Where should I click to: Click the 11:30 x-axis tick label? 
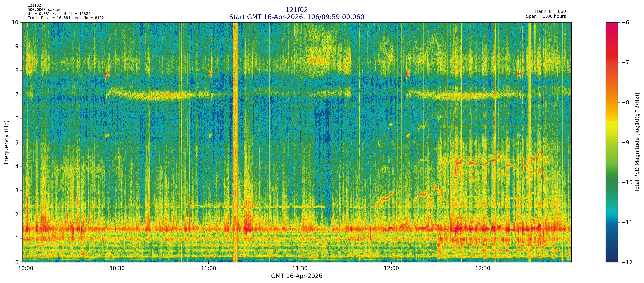300,269
